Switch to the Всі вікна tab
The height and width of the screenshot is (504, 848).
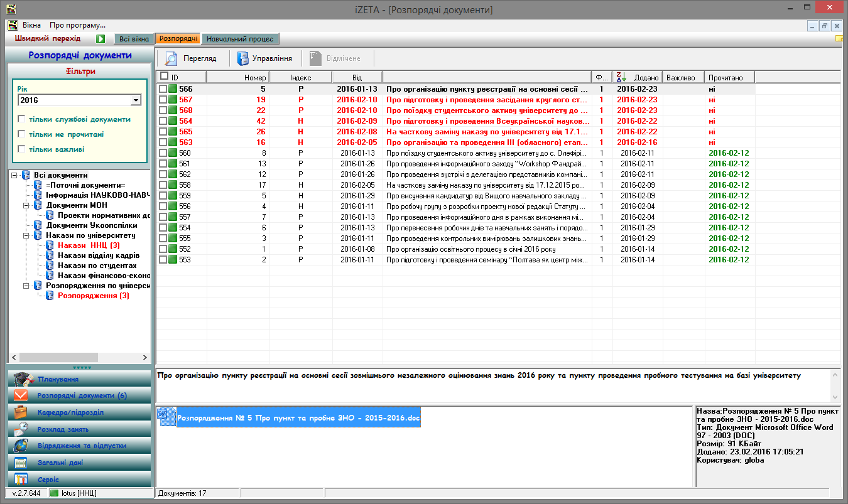134,39
